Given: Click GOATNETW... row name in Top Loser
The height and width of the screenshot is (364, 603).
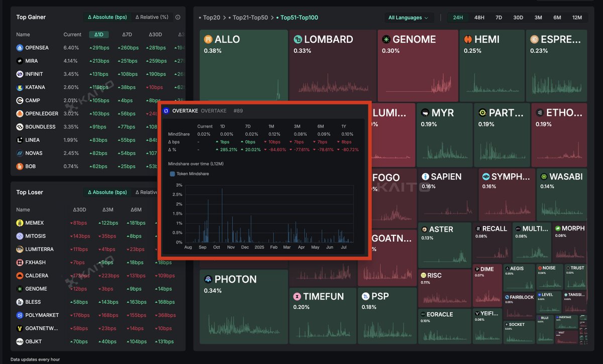Looking at the screenshot, I should pyautogui.click(x=41, y=328).
